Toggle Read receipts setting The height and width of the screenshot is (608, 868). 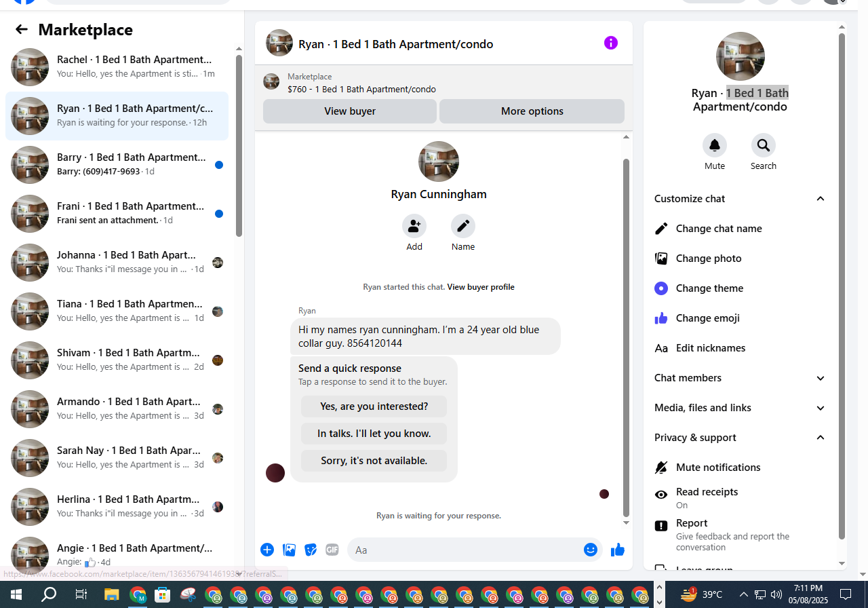pos(740,497)
